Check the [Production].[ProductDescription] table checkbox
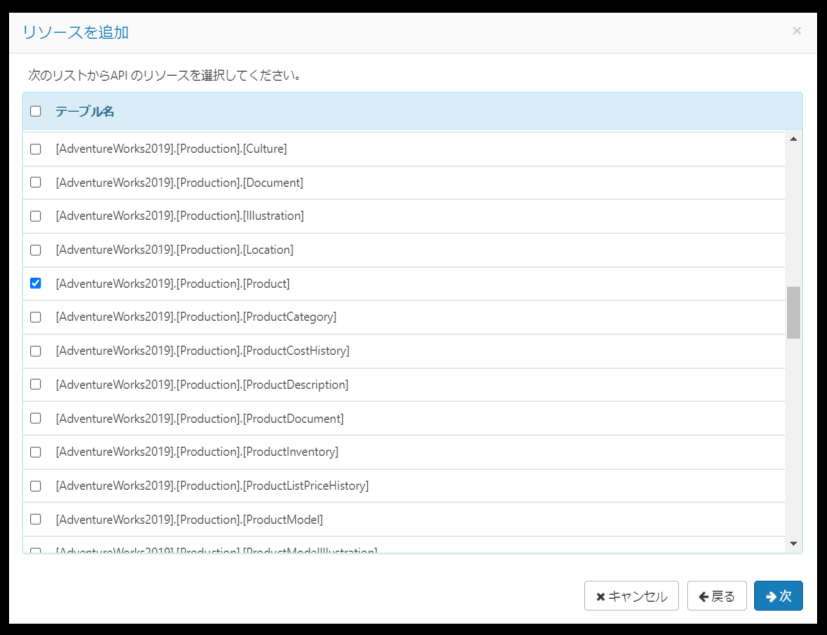The width and height of the screenshot is (827, 635). click(x=35, y=384)
